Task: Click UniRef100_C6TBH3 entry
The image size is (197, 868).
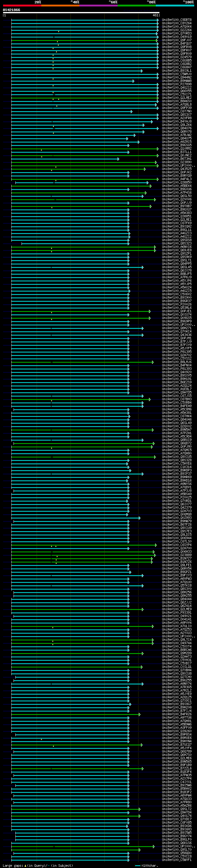Action: click(176, 399)
